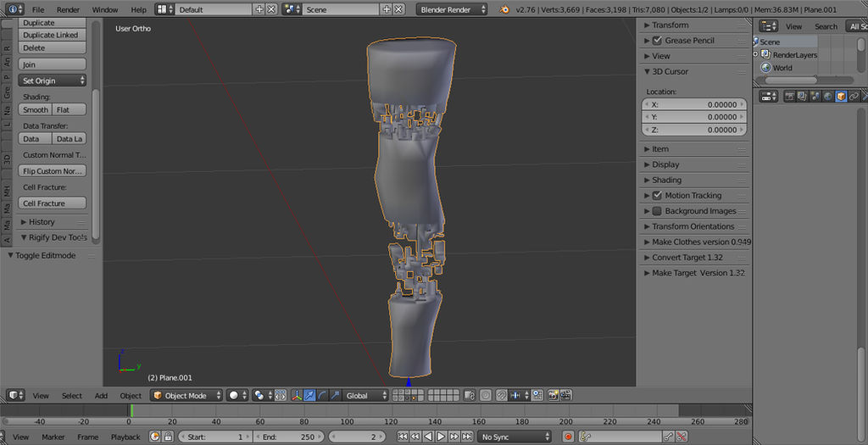Screen dimensions: 868x445
Task: Toggle the auto keyframe record button
Action: [x=568, y=437]
